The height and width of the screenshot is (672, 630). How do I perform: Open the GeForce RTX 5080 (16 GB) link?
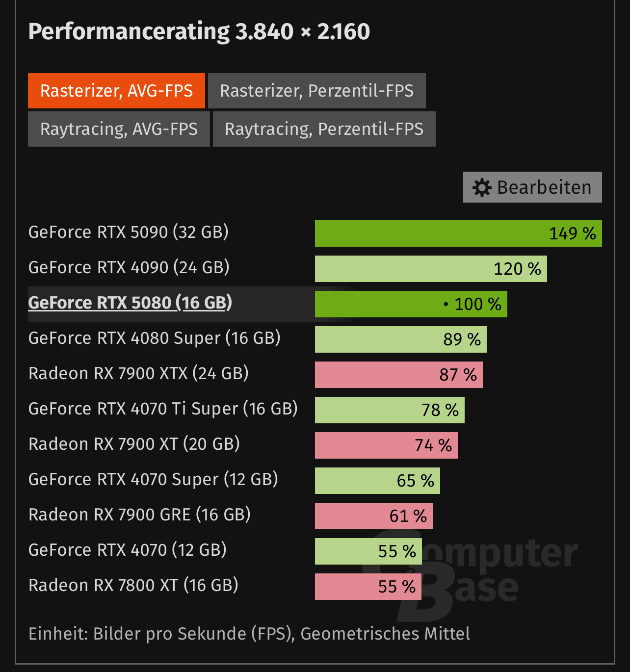point(130,303)
